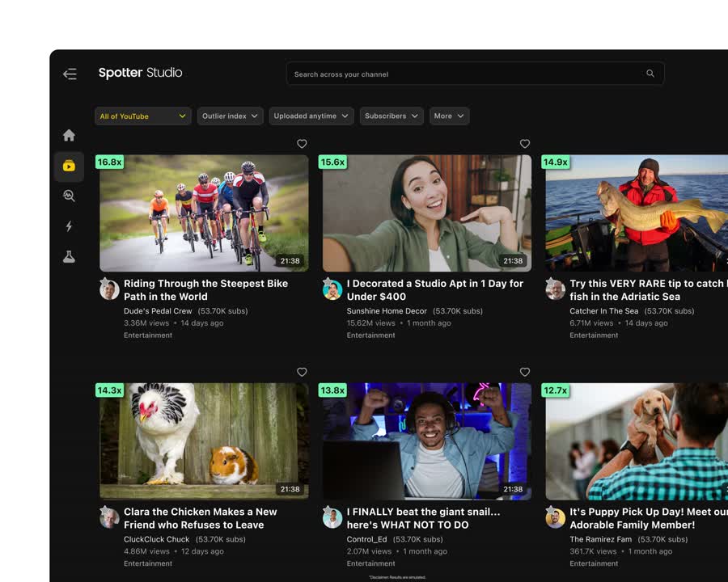Open title I Decorated a Studio Apt
Viewport: 728px width, 582px height.
point(435,290)
